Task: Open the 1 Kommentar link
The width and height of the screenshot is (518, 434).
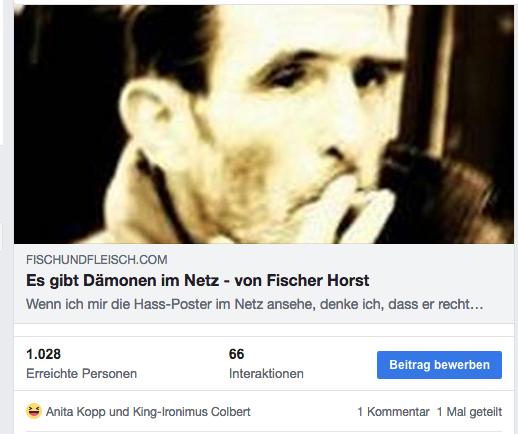Action: (x=393, y=412)
